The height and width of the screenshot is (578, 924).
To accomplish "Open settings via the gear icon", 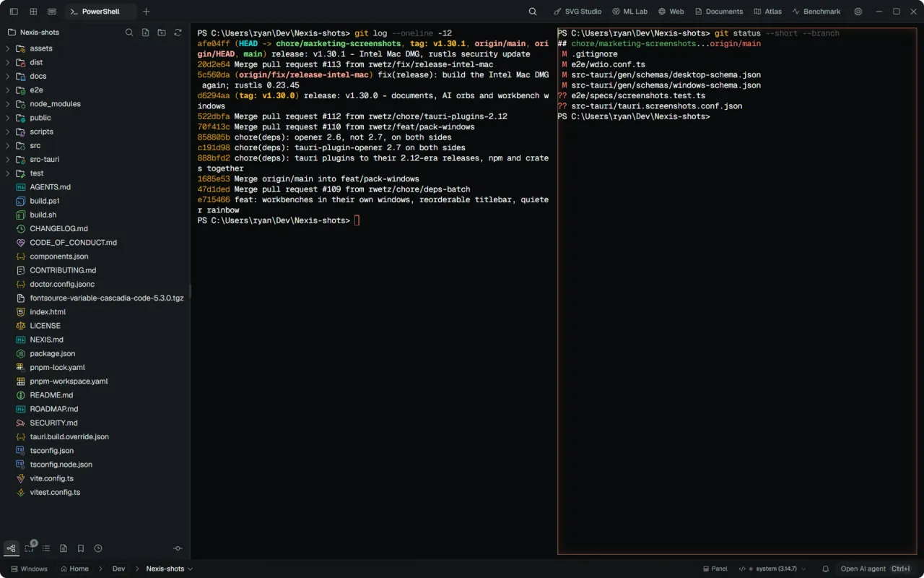I will (858, 12).
